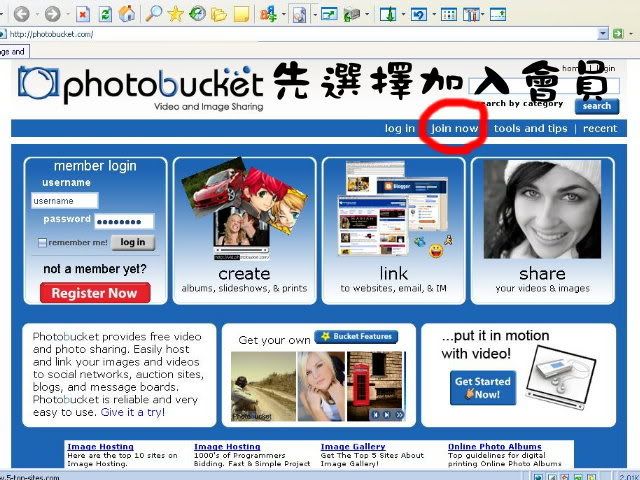Click the Forward arrow icon
This screenshot has width=640, height=480.
[52, 14]
